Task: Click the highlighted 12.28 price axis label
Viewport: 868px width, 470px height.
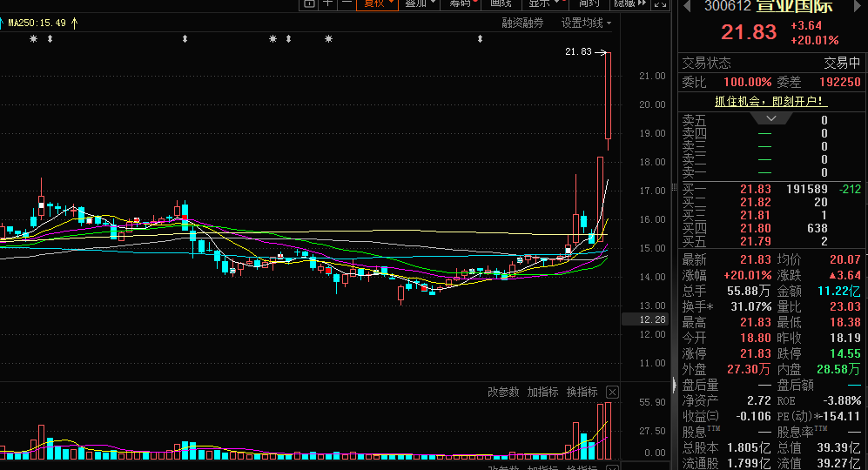Action: (645, 319)
